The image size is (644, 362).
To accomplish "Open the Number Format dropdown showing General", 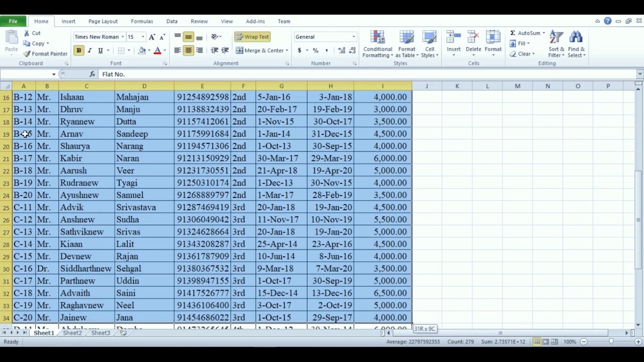I will (325, 37).
